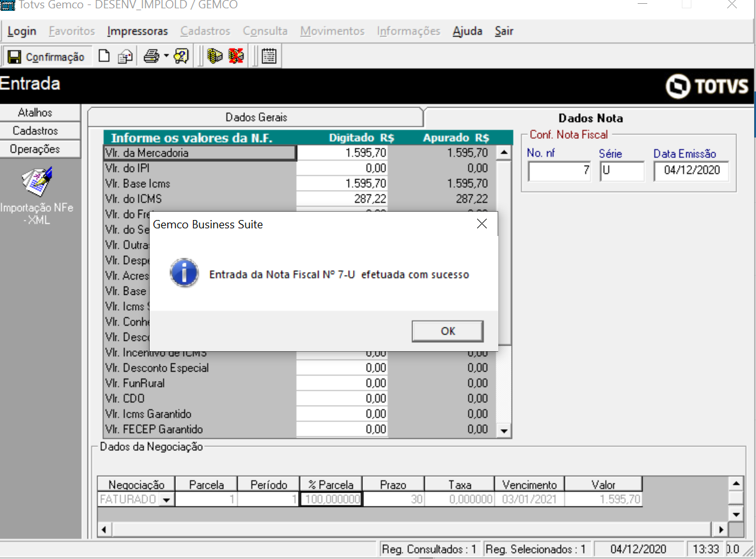The image size is (756, 559).
Task: Click Digitado value for Vlr. do IPI
Action: 342,168
